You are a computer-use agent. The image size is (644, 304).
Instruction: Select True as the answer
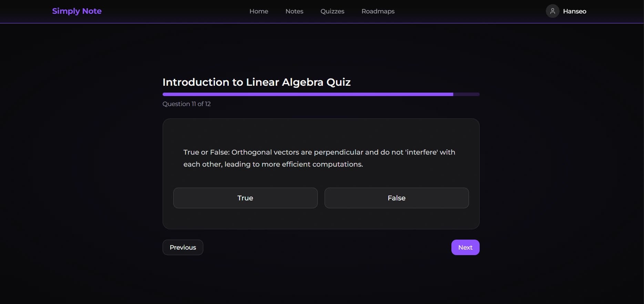245,198
